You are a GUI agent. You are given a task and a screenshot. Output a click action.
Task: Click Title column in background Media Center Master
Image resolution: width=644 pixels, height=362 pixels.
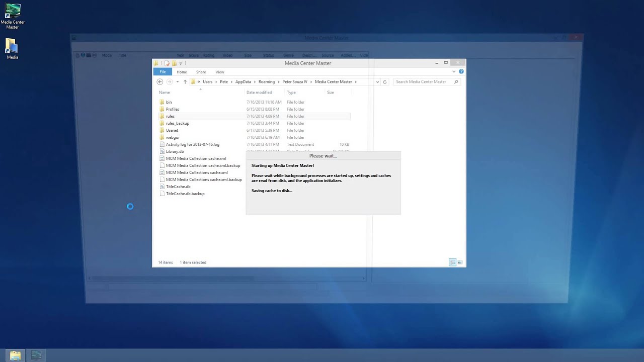coord(122,55)
